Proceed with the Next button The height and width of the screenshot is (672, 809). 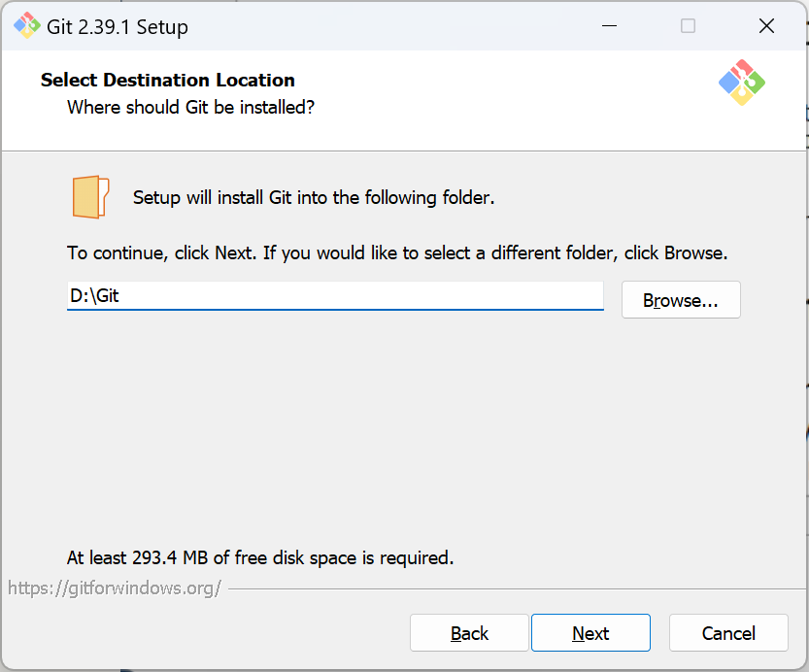coord(590,633)
